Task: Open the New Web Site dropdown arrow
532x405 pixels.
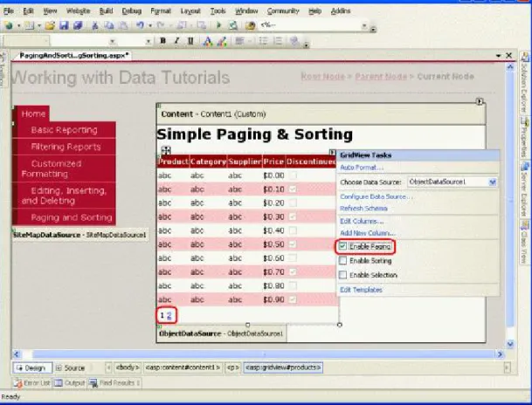Action: 18,26
